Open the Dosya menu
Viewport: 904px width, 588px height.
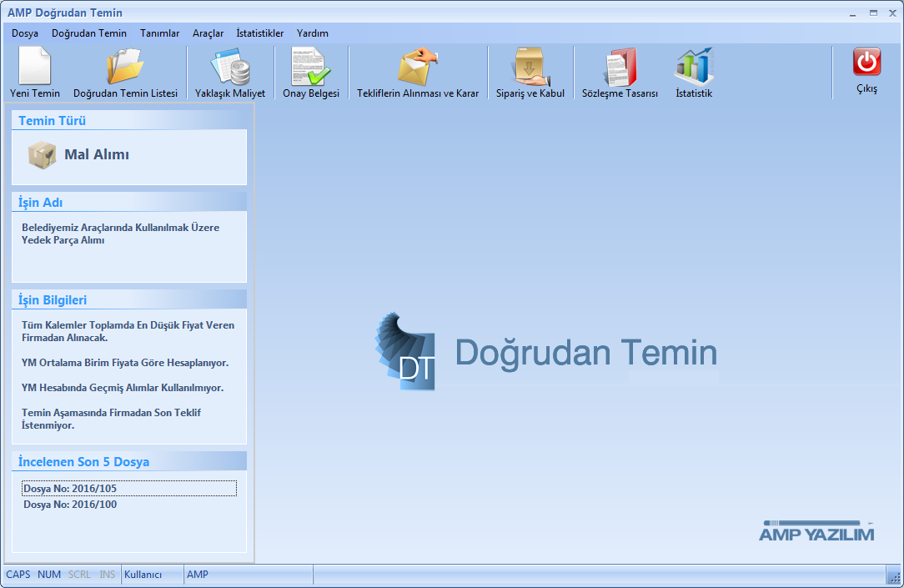pyautogui.click(x=25, y=33)
